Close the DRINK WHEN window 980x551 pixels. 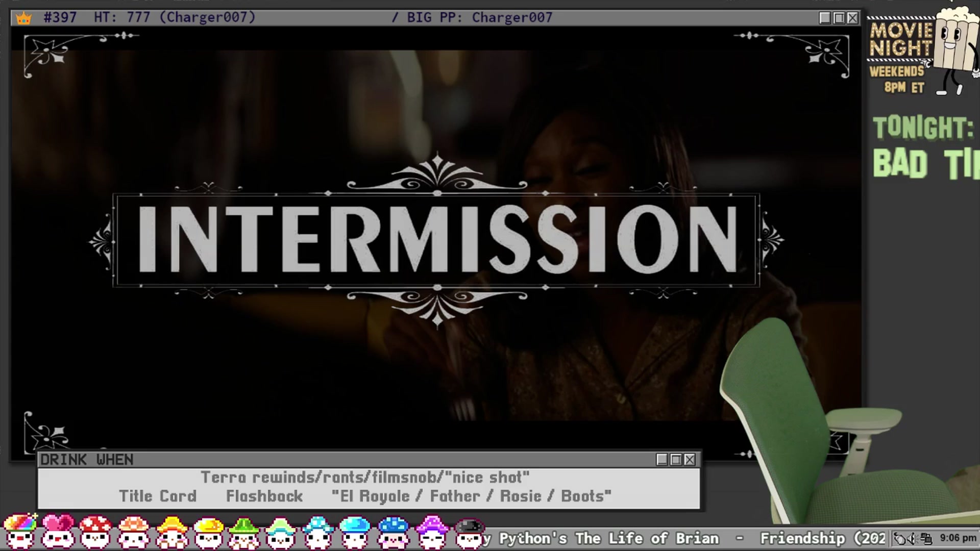point(690,460)
